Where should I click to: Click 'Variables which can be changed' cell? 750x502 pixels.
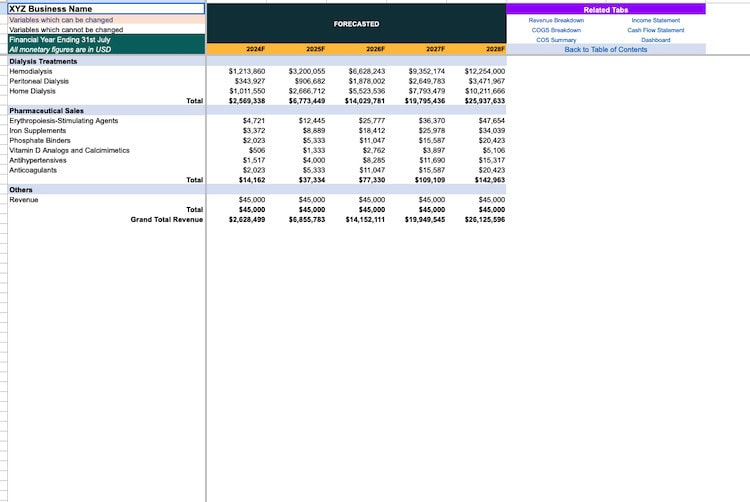coord(106,20)
